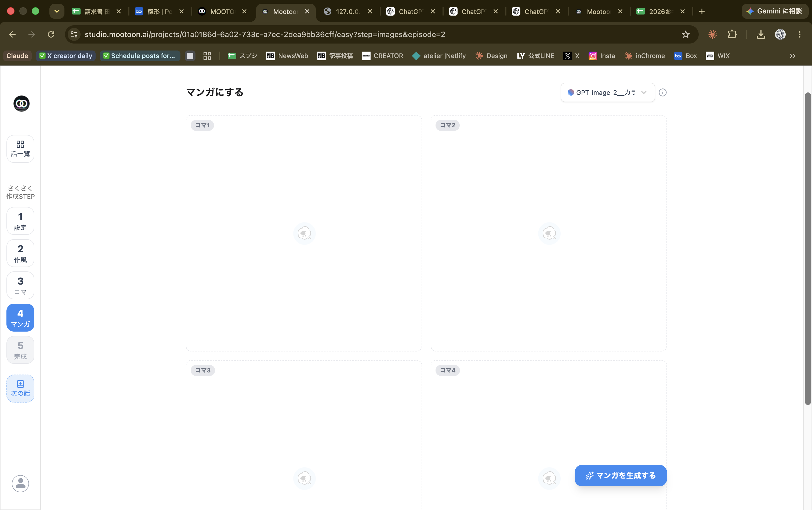The width and height of the screenshot is (812, 510).
Task: Open the 記事投稿 bookmark
Action: (x=335, y=56)
